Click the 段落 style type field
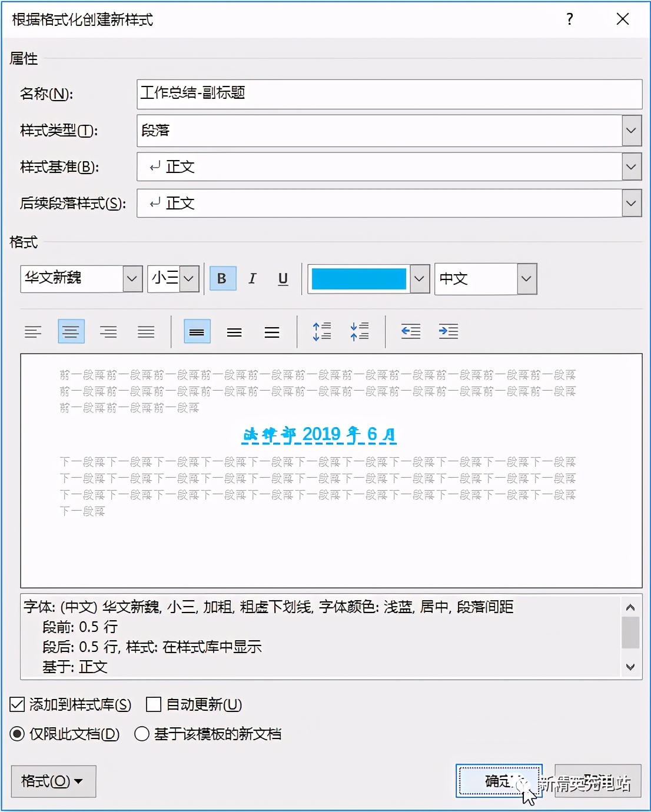Screen dimensions: 651x812 click(x=380, y=131)
